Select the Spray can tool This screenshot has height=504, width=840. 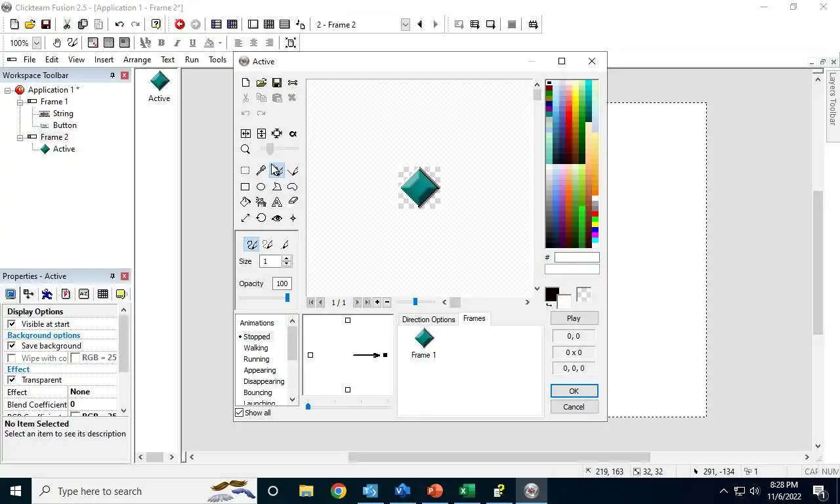tap(261, 202)
